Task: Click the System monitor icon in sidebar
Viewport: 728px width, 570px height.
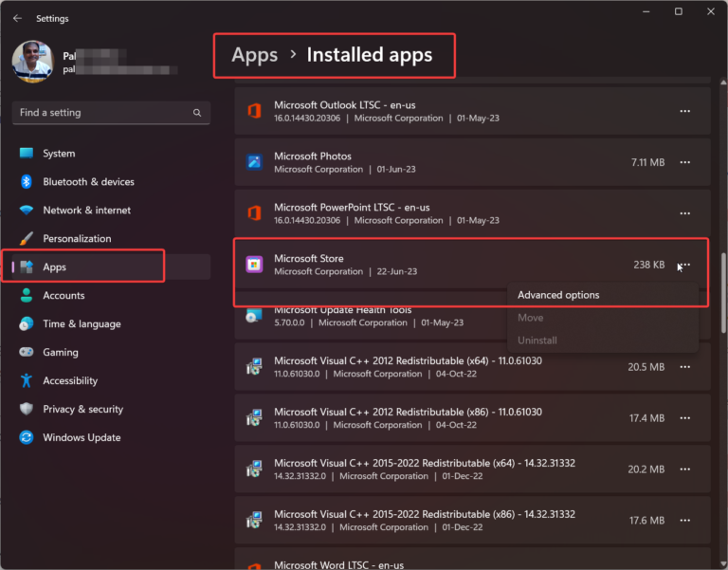Action: [x=27, y=153]
